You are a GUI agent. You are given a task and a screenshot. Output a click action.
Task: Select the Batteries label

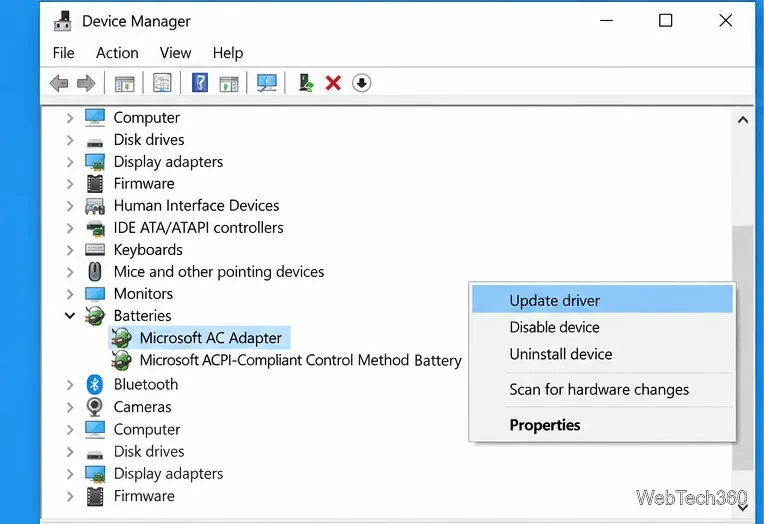142,316
